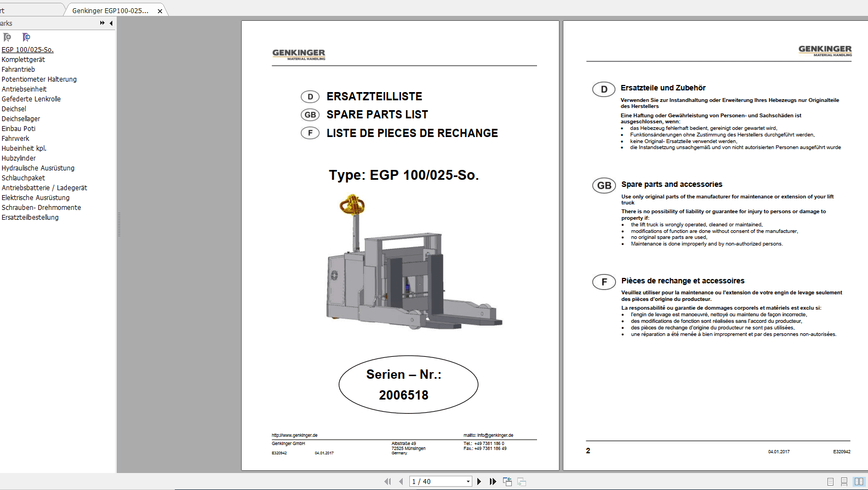Open the Komplettgerät bookmark
The width and height of the screenshot is (868, 490).
click(x=24, y=59)
